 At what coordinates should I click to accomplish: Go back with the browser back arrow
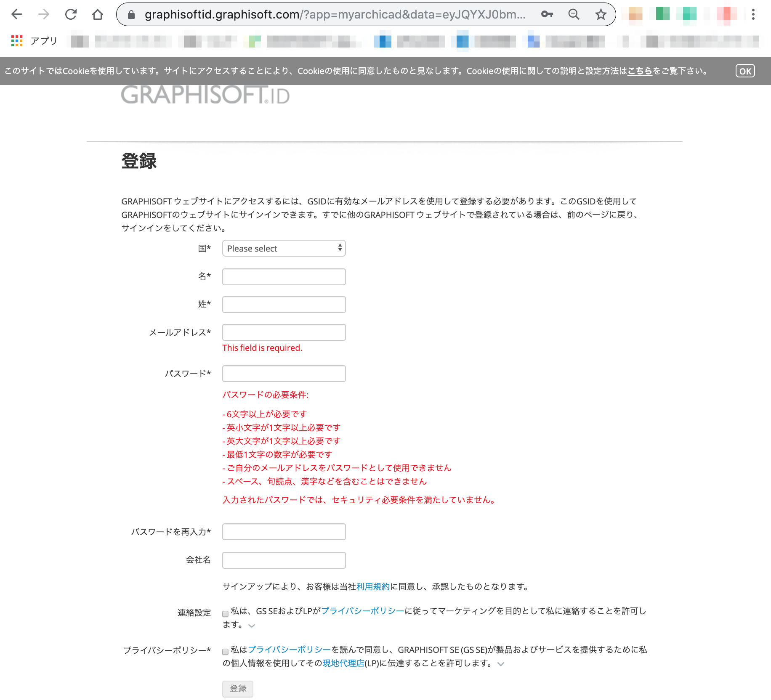[x=17, y=14]
